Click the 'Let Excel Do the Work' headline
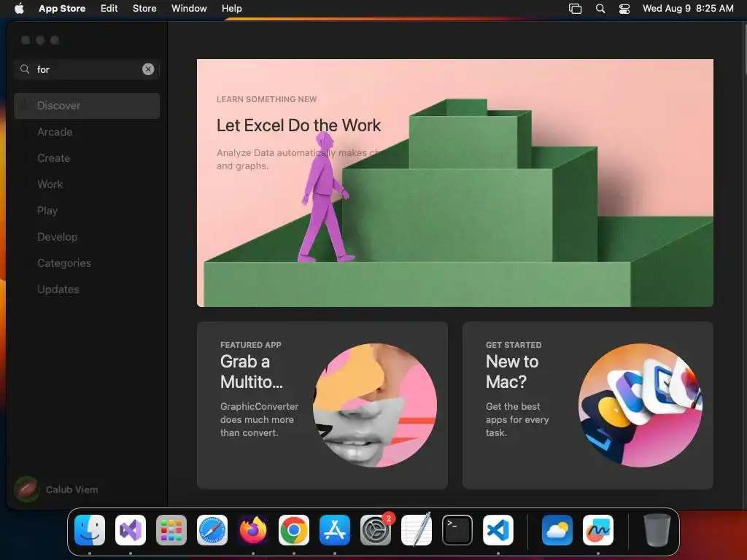The width and height of the screenshot is (747, 560). coord(298,125)
